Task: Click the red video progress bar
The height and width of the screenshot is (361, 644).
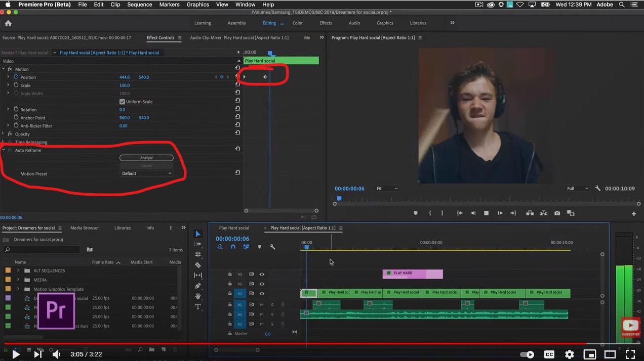Action: (322, 344)
